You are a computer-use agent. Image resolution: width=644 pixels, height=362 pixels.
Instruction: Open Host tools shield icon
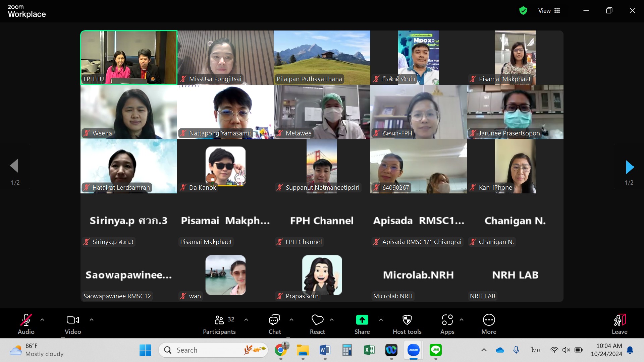[407, 320]
